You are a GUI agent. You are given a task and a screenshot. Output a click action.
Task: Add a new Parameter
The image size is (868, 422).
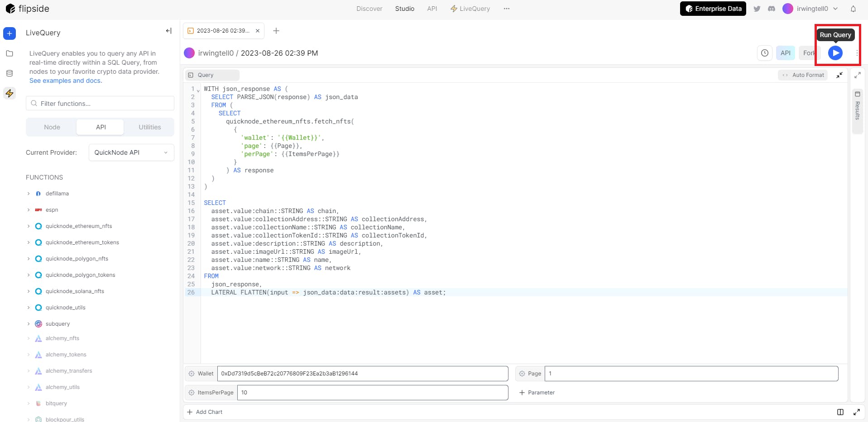[537, 393]
